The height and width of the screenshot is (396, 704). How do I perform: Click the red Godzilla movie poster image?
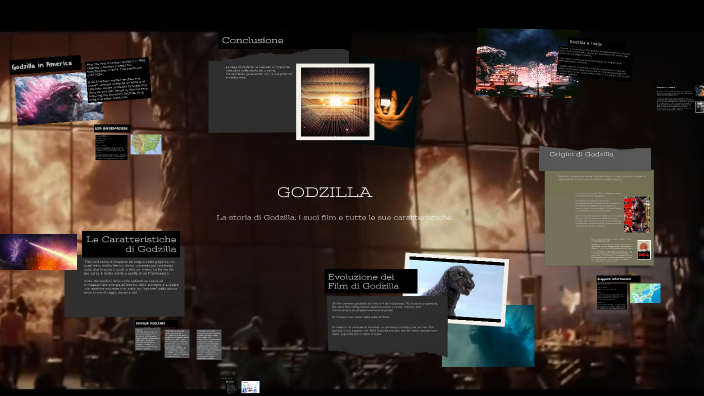click(637, 214)
